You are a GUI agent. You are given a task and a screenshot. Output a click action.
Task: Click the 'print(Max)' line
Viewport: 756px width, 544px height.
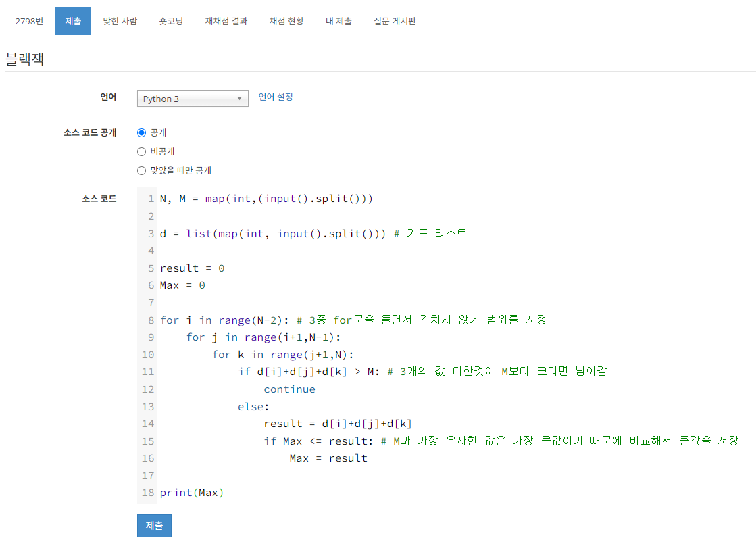(x=191, y=493)
